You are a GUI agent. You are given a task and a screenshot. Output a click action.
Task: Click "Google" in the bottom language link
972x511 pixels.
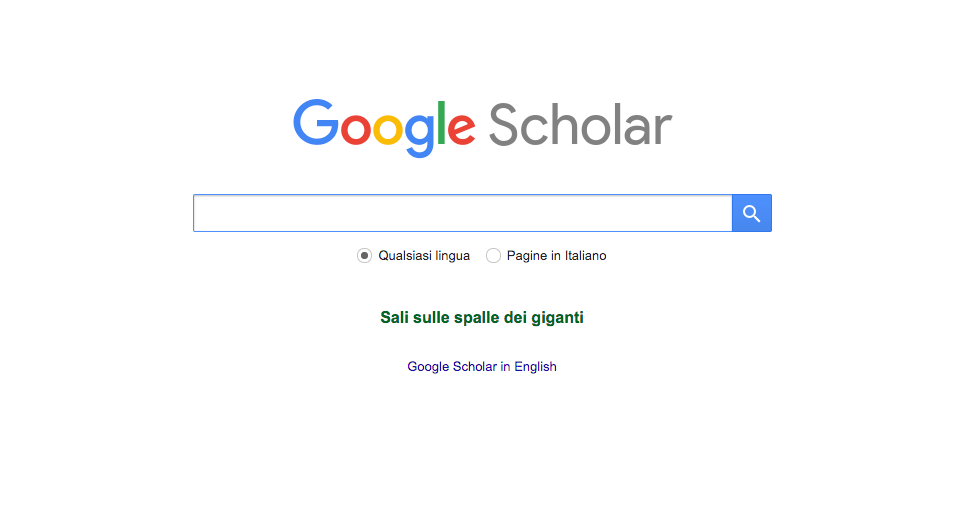tap(428, 367)
